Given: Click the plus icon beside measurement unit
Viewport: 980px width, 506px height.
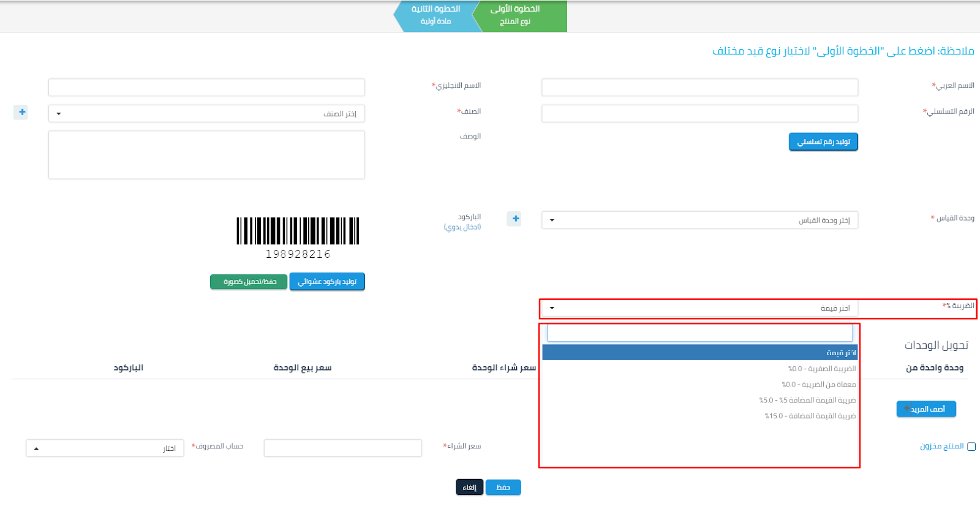Looking at the screenshot, I should tap(515, 219).
